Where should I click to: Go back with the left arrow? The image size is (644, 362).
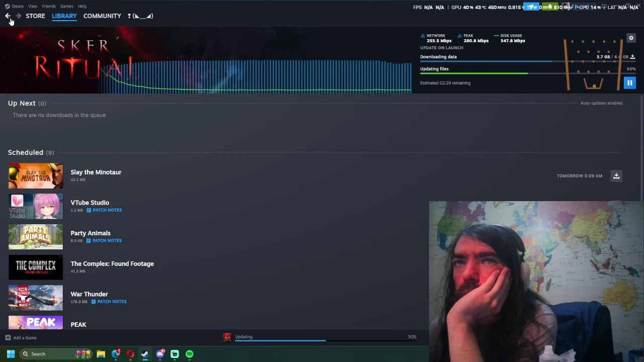(x=8, y=16)
